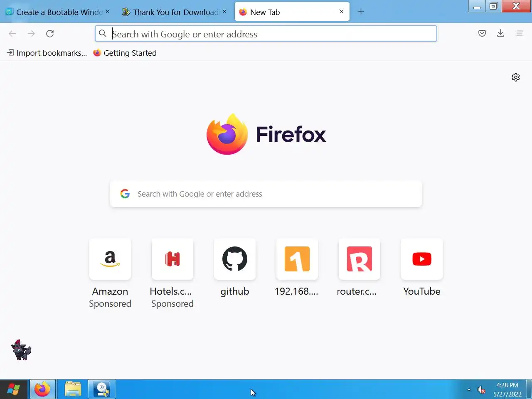
Task: Click the desktop pet character sprite
Action: coord(21,350)
